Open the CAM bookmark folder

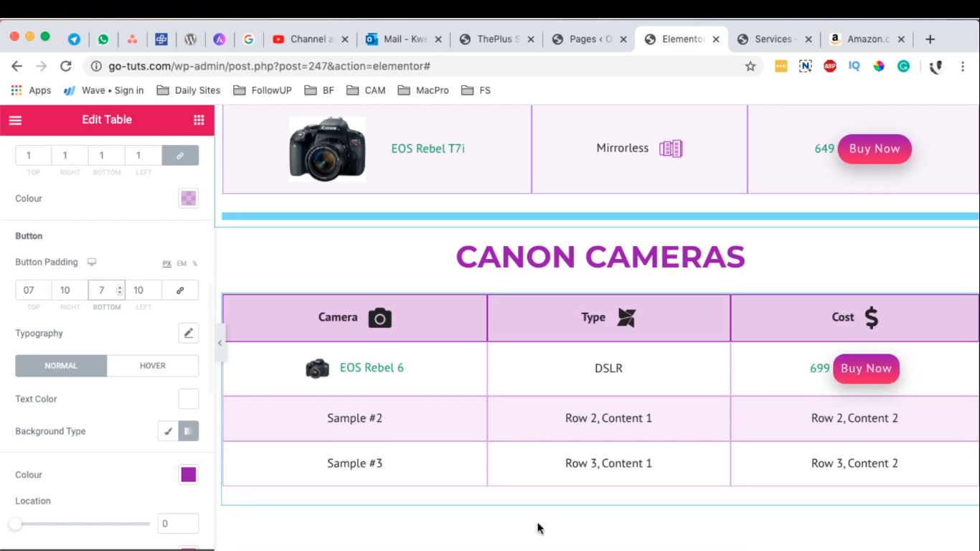pos(366,90)
